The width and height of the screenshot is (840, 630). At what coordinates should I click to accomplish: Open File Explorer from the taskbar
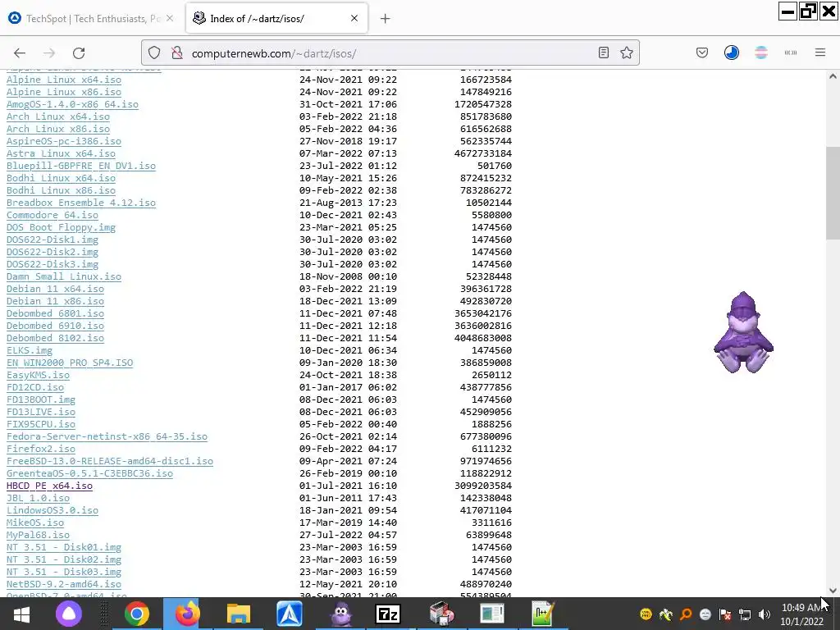coord(239,614)
